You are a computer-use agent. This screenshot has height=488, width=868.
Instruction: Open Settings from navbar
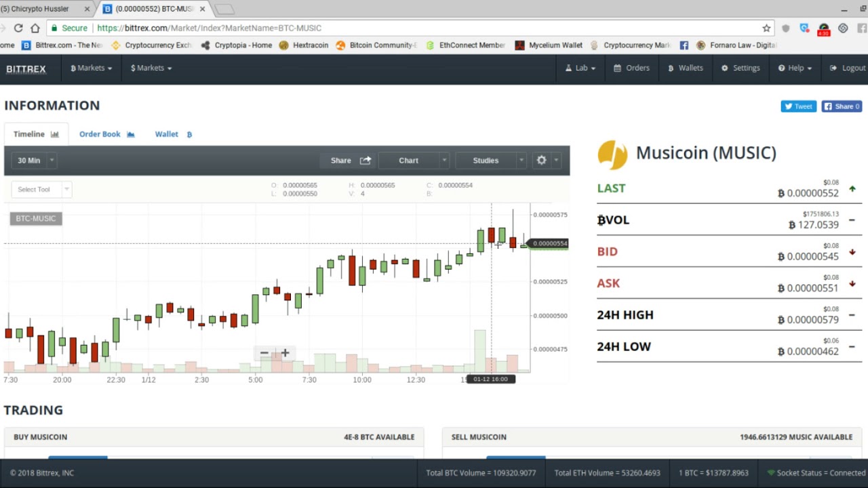(741, 68)
